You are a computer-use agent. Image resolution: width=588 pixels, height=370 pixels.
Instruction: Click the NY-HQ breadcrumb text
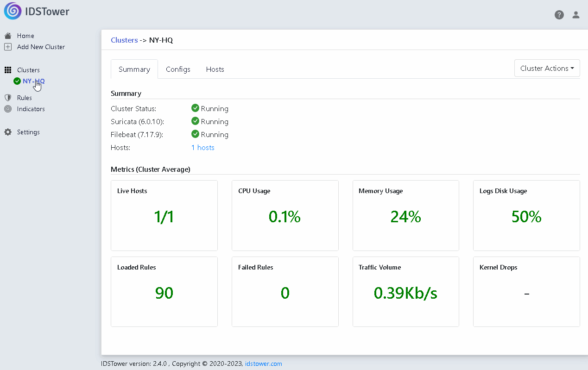click(x=161, y=40)
